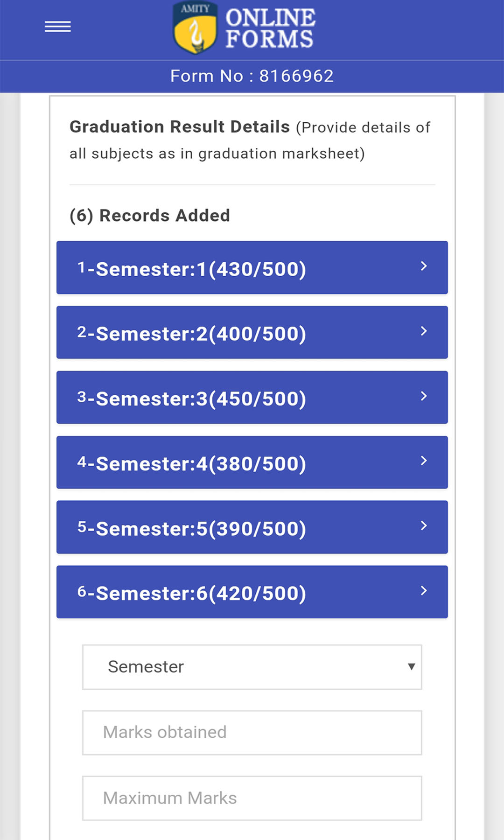Select the 1-Semester:1(430/500) record label
Image resolution: width=504 pixels, height=840 pixels.
click(x=191, y=269)
